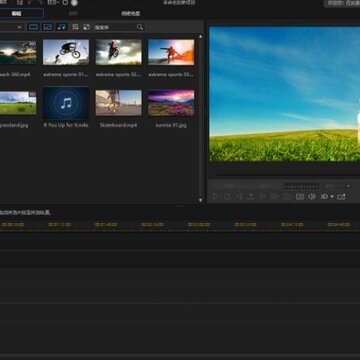The width and height of the screenshot is (360, 360).
Task: Undock the preview window
Action: pyautogui.click(x=341, y=197)
